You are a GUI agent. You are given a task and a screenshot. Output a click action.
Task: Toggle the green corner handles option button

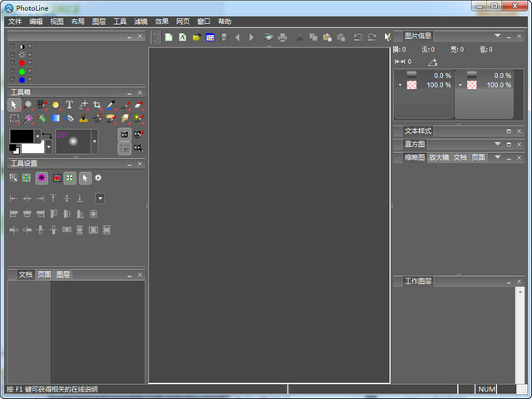pyautogui.click(x=70, y=177)
